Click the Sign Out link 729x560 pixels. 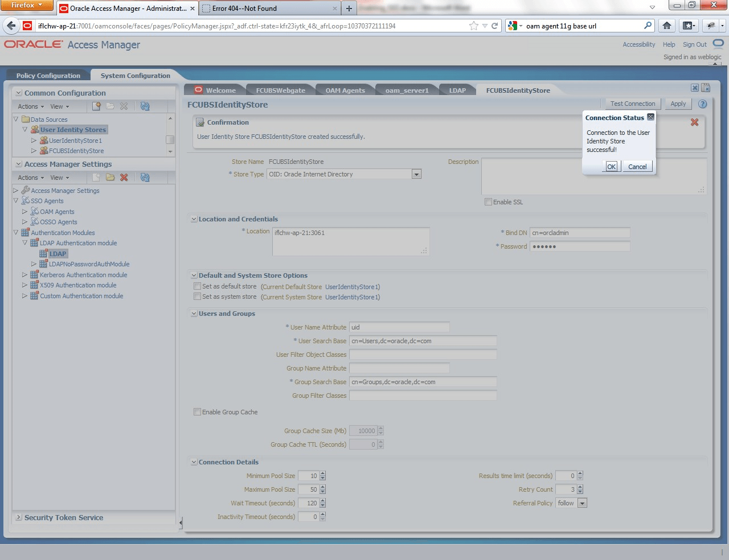point(694,44)
